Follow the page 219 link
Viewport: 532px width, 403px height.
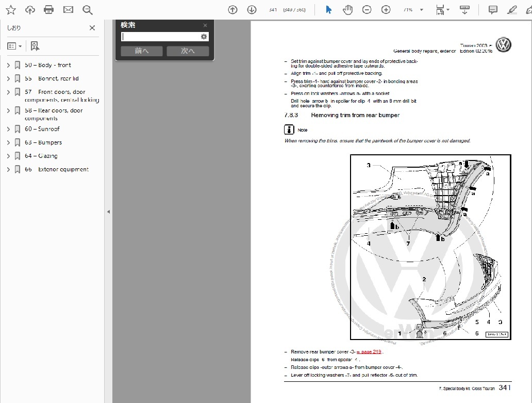(x=369, y=352)
